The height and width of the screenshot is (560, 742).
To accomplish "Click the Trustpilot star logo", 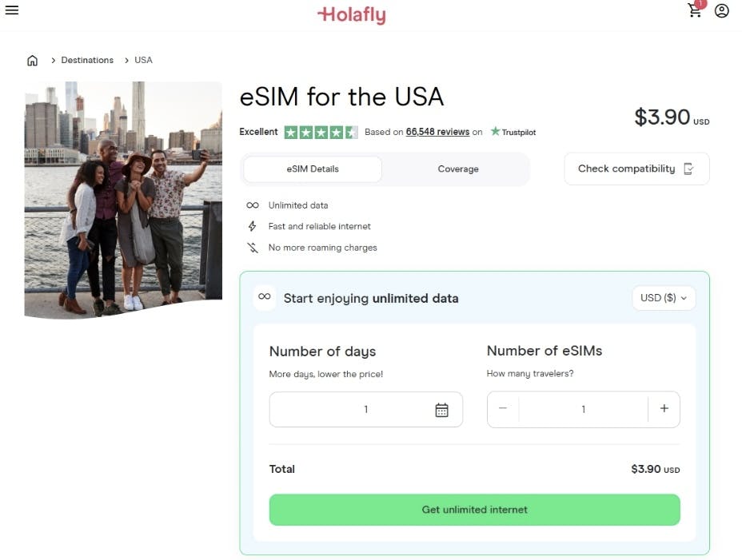I will click(x=495, y=132).
